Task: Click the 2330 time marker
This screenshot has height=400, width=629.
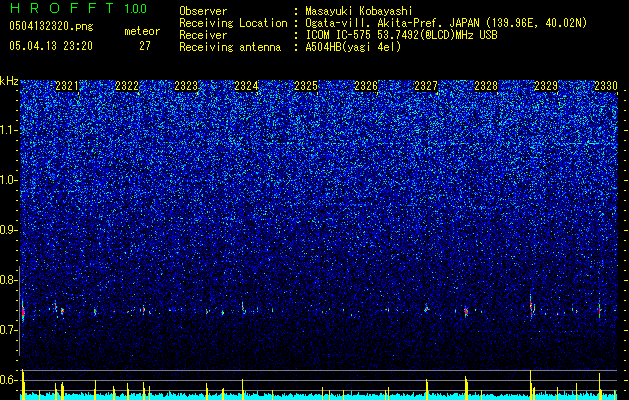Action: [x=606, y=86]
